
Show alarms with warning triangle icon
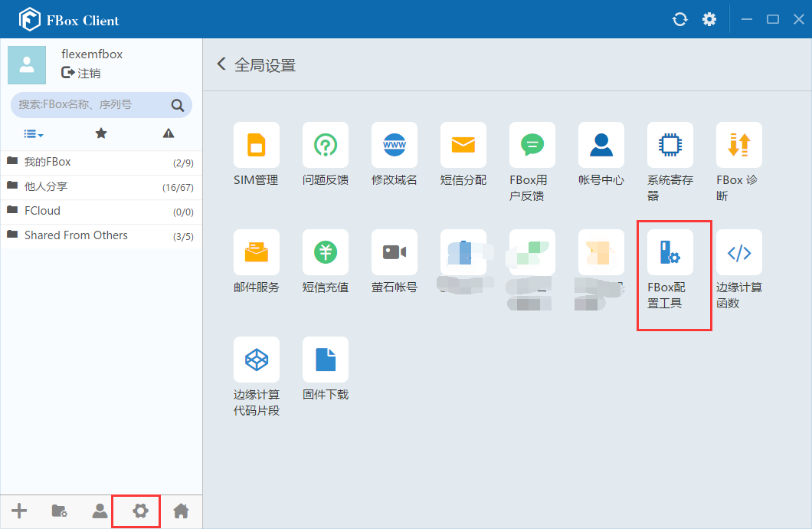169,133
